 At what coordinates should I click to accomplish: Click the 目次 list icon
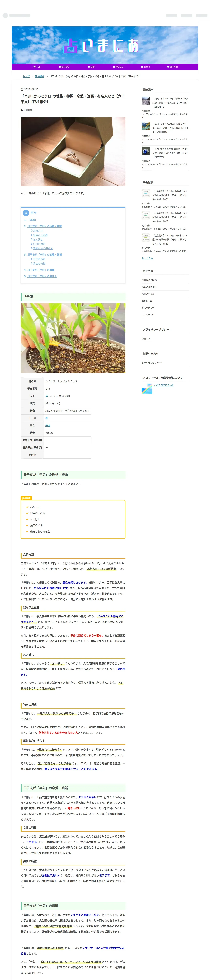26,213
